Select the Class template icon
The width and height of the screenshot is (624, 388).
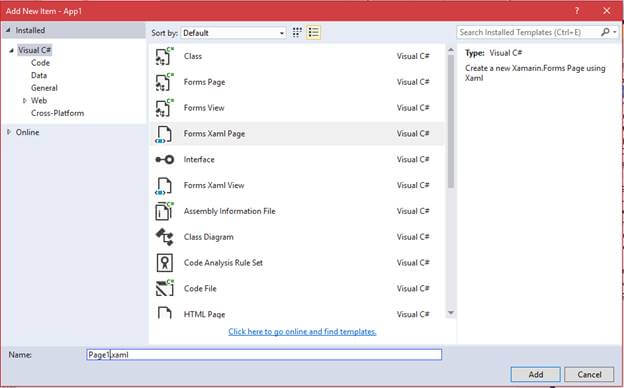(164, 57)
